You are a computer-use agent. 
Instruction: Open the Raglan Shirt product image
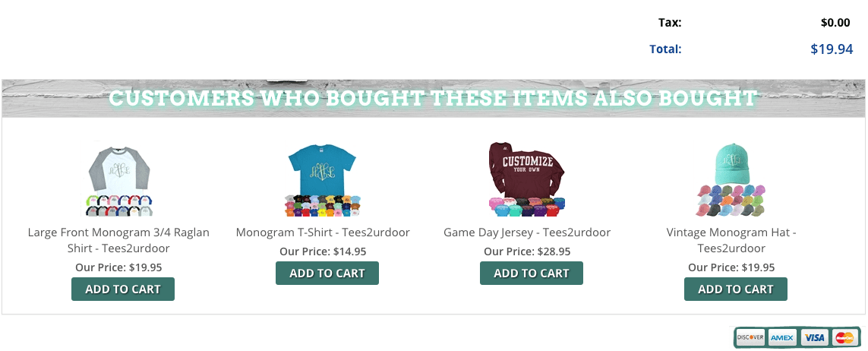[119, 179]
